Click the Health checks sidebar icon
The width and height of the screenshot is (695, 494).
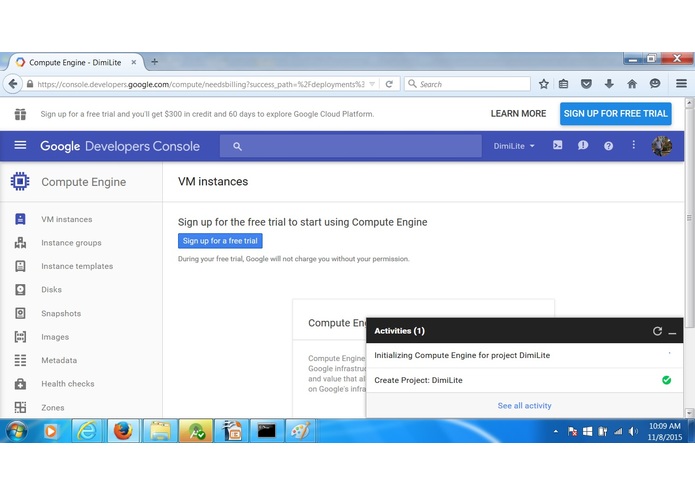pyautogui.click(x=20, y=384)
